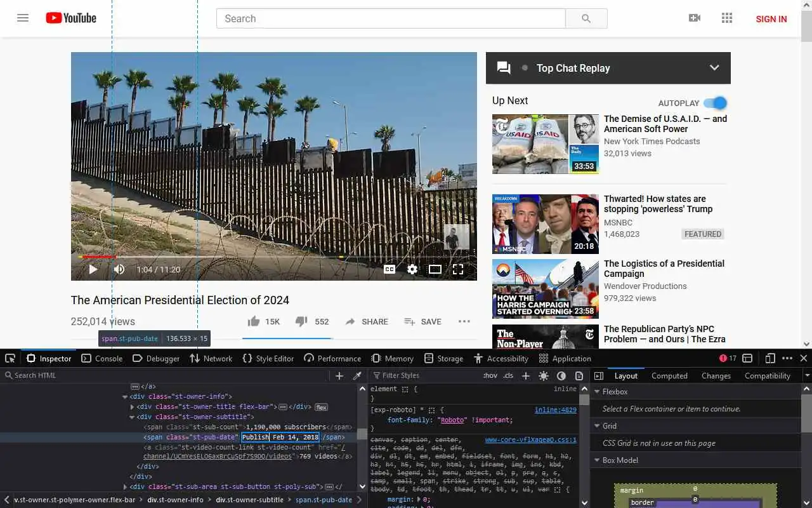Viewport: 812px width, 508px height.
Task: Open the YouTube hamburger guide menu
Action: pyautogui.click(x=23, y=18)
